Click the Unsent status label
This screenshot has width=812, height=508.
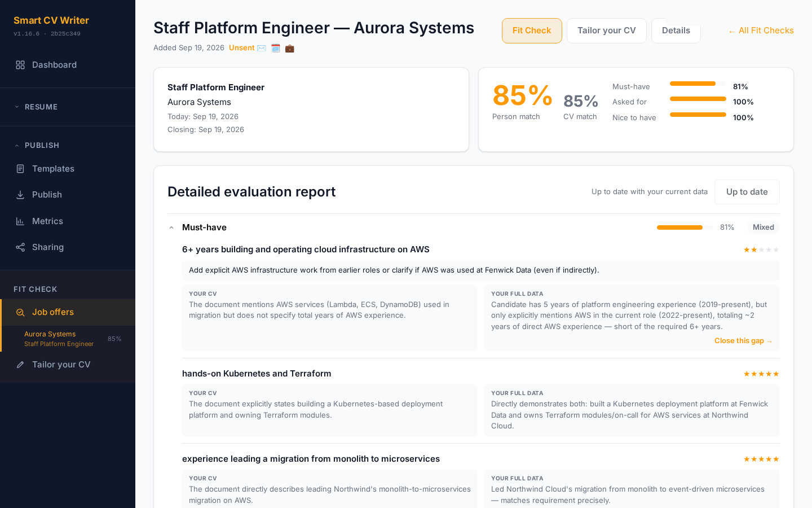(x=242, y=48)
